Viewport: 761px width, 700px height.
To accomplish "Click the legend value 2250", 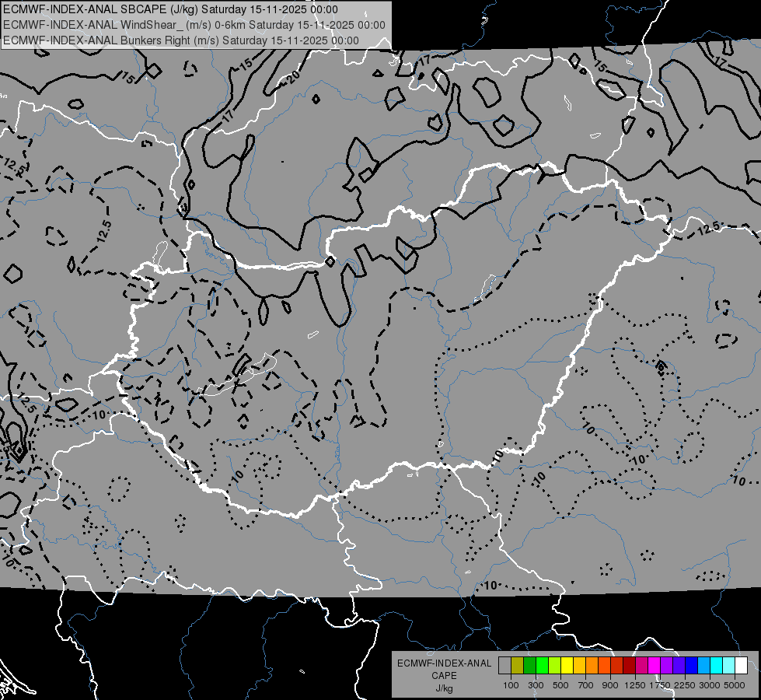I will pos(686,685).
